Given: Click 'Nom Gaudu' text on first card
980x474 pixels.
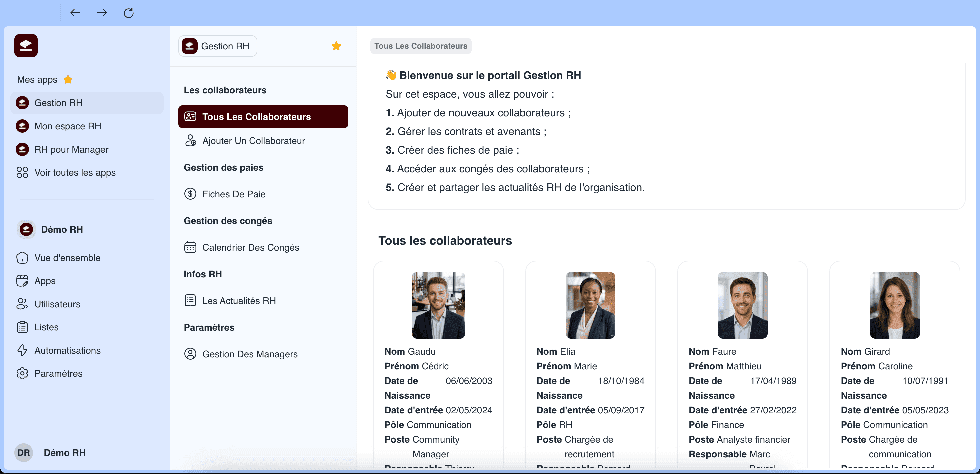Looking at the screenshot, I should [410, 352].
